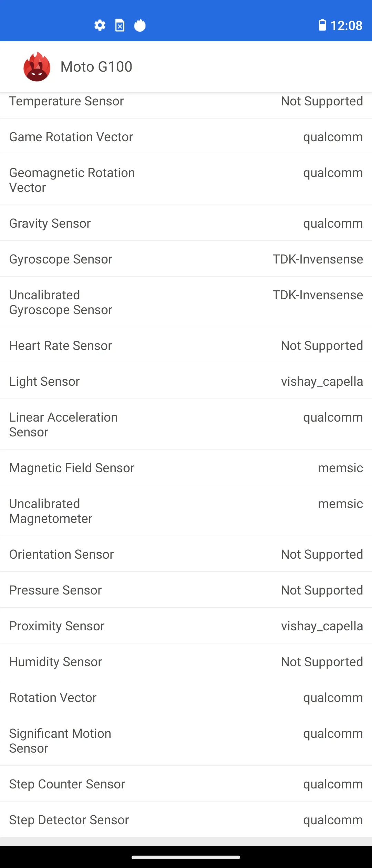
Task: Select the Game Rotation Vector row
Action: click(186, 137)
